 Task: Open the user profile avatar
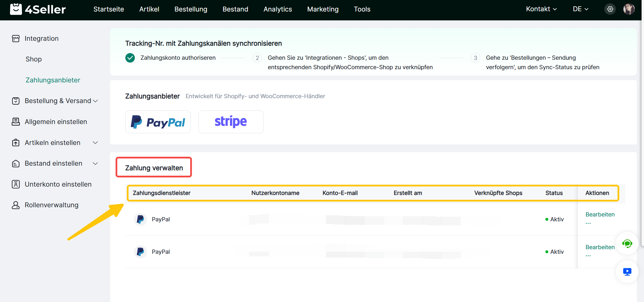tap(629, 9)
